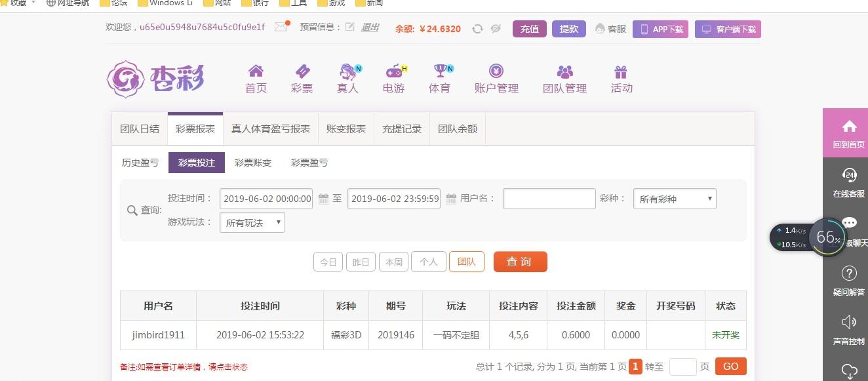Select 彩票盈亏 sub-tab
Image resolution: width=868 pixels, height=381 pixels.
[309, 163]
